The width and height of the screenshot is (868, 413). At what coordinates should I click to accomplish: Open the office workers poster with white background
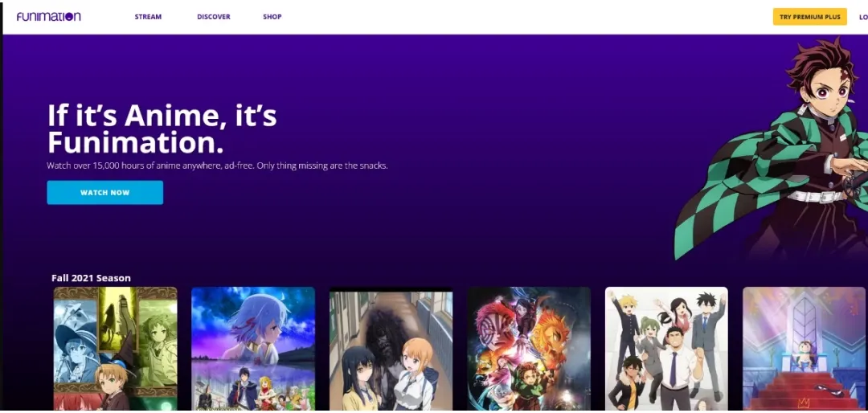666,349
